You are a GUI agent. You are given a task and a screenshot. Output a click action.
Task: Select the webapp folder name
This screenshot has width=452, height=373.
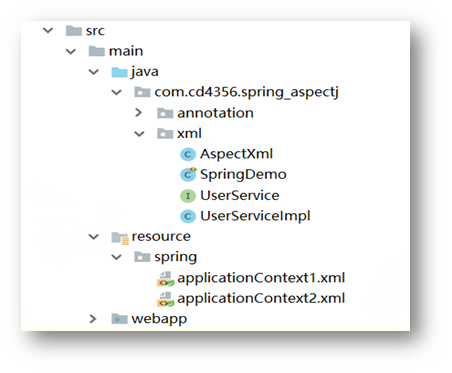[159, 319]
